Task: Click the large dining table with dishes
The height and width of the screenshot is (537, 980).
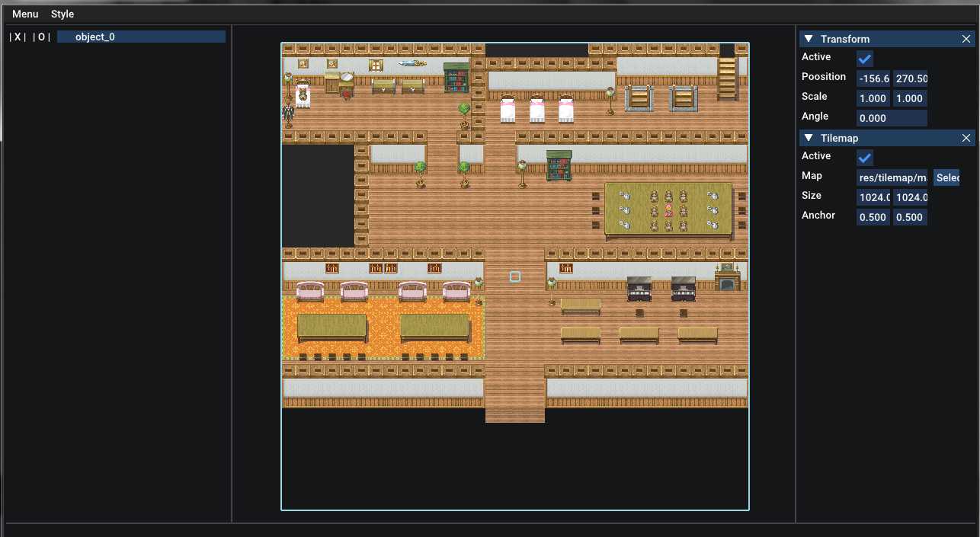Action: [668, 209]
